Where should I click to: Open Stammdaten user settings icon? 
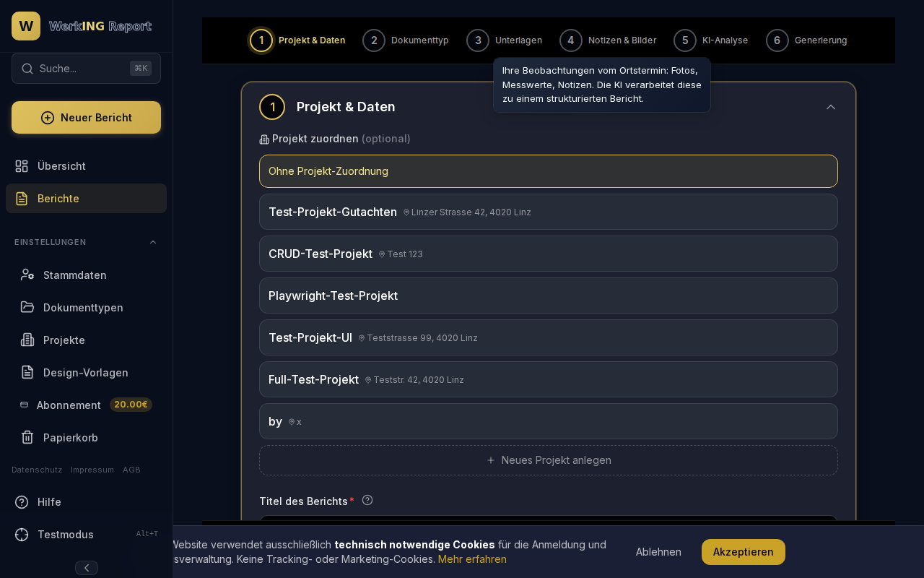(27, 275)
